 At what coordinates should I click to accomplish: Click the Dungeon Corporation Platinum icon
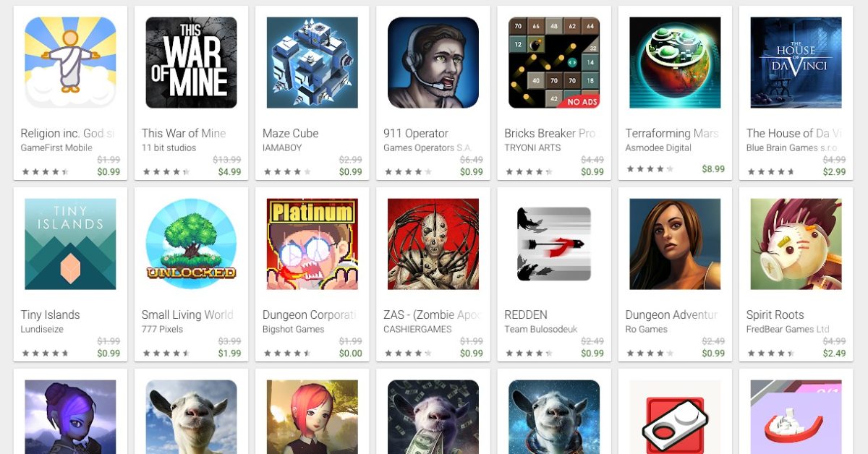tap(312, 244)
